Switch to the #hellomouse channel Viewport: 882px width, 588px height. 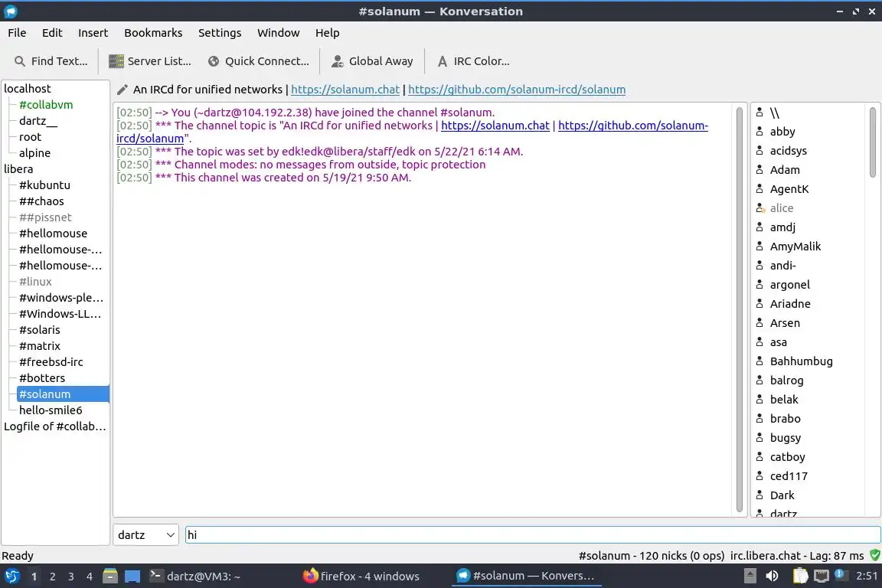coord(53,233)
